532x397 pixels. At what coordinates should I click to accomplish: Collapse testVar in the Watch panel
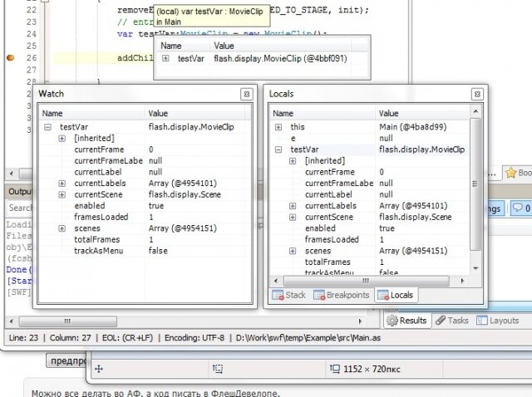click(x=47, y=126)
